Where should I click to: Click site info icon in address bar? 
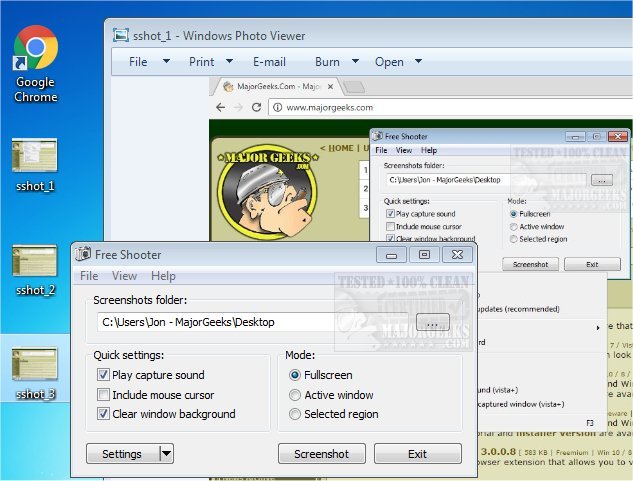pyautogui.click(x=277, y=107)
